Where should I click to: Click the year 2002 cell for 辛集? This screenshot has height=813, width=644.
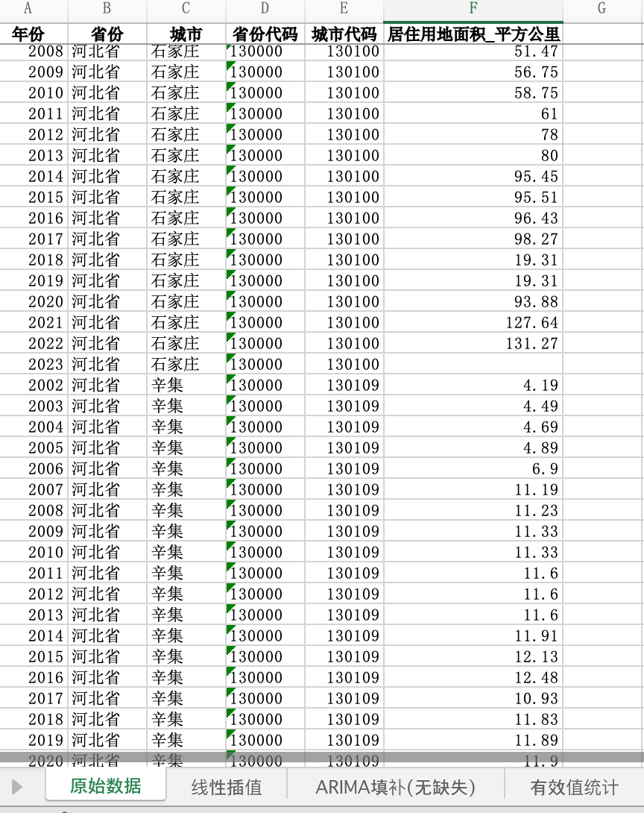34,385
